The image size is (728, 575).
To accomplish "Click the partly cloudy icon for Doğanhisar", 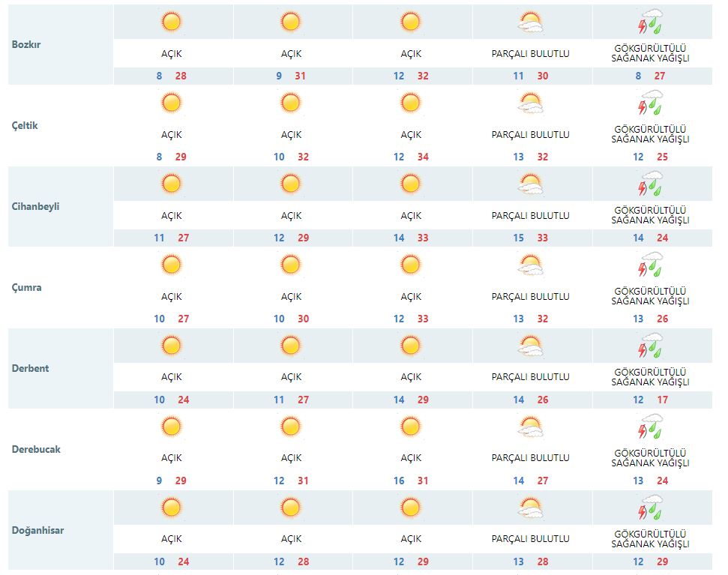I will click(531, 508).
